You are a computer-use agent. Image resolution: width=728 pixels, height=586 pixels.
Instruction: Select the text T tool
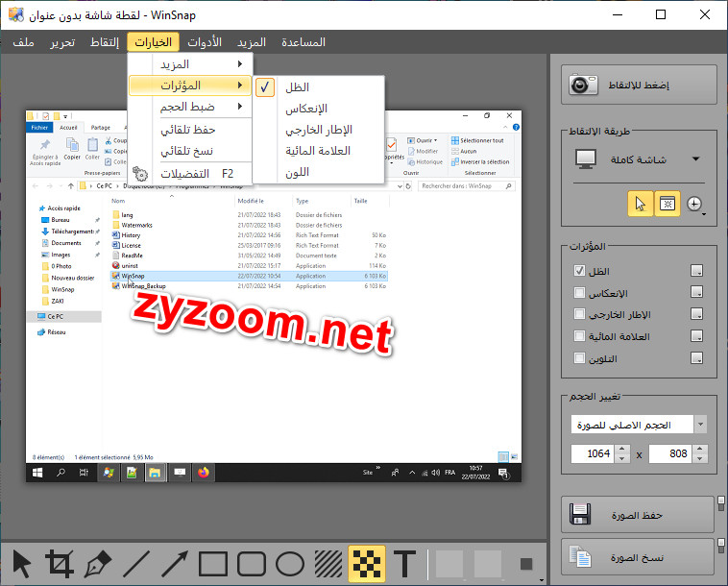click(x=405, y=564)
